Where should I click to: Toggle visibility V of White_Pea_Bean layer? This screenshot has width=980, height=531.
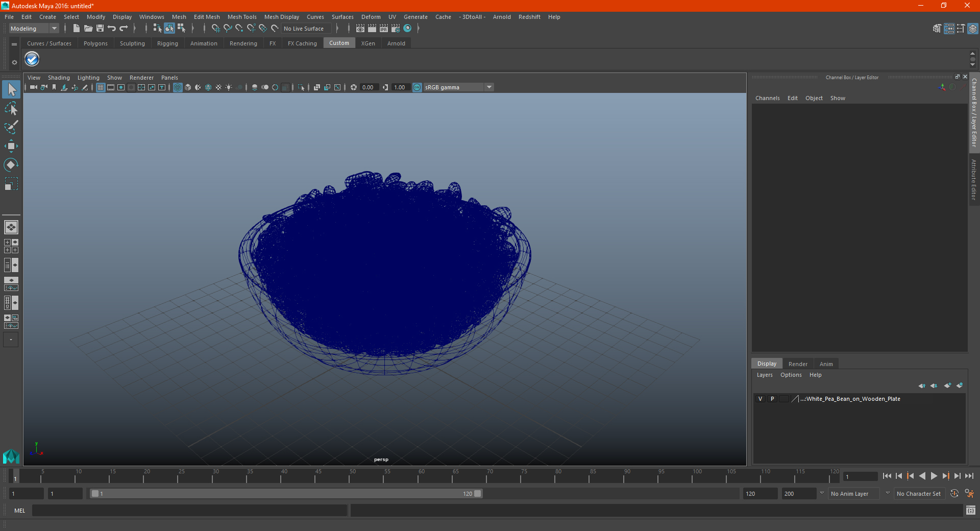pyautogui.click(x=761, y=399)
